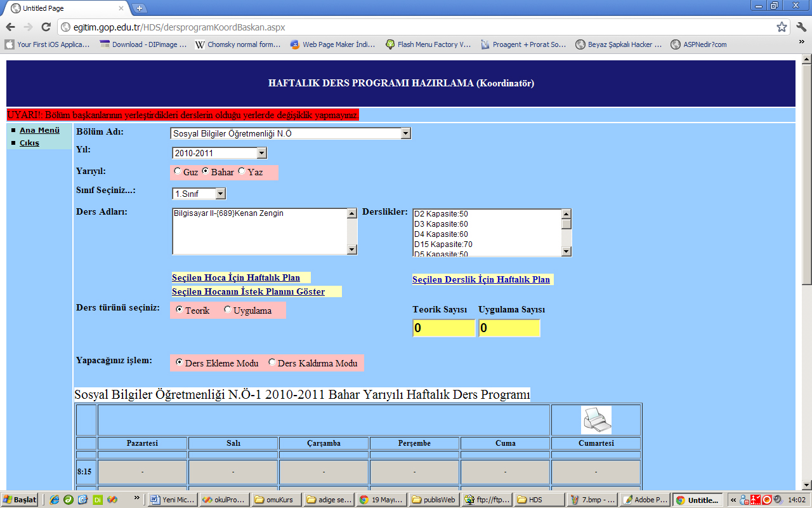Screen dimensions: 812x508
Task: Select D3 Kapasite:60 in the Derslikler list
Action: [x=441, y=224]
